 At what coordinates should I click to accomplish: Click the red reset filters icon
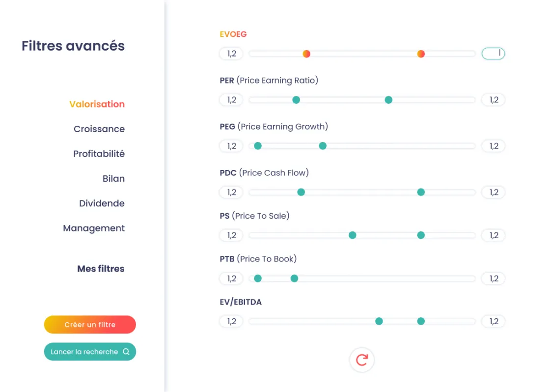(362, 360)
